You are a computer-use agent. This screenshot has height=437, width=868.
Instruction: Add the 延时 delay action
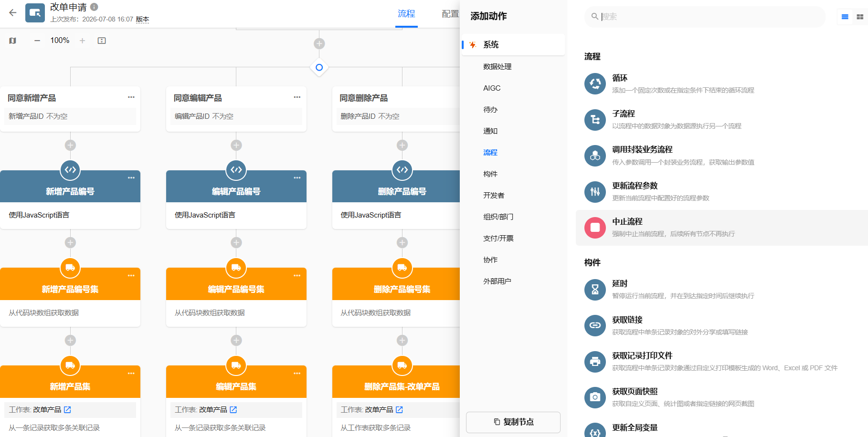pyautogui.click(x=721, y=290)
